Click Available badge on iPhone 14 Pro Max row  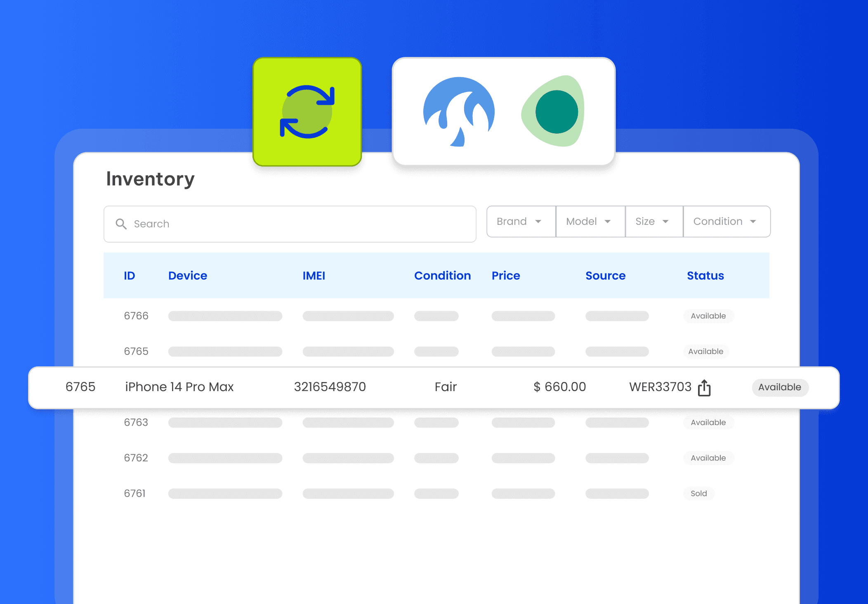[x=779, y=387]
